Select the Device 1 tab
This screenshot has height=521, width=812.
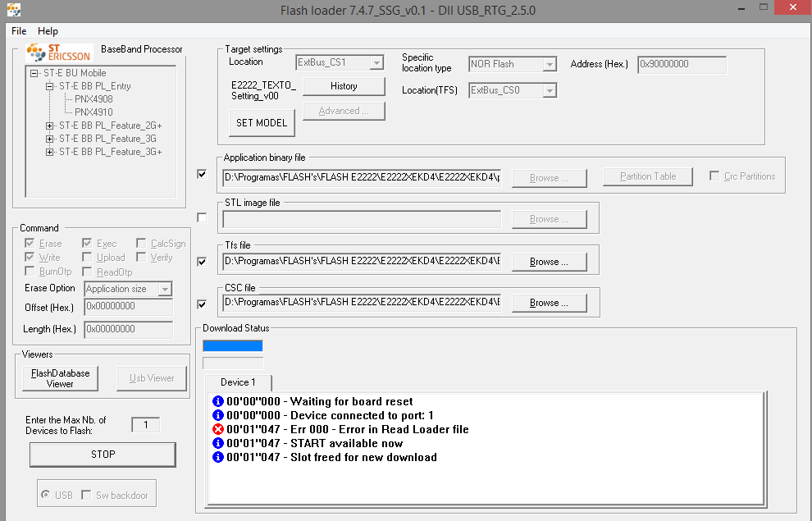point(238,382)
